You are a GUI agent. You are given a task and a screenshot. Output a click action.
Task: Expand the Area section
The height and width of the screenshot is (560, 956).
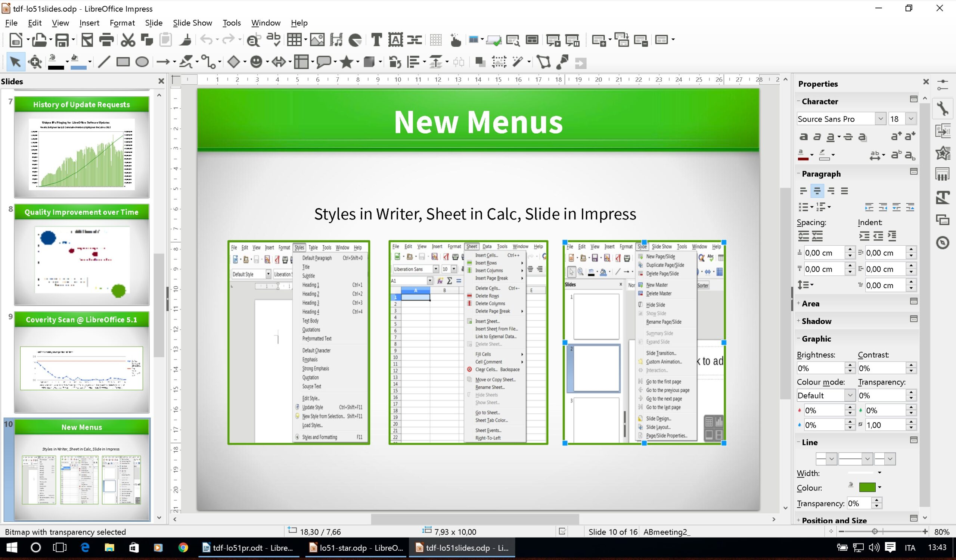tap(810, 303)
